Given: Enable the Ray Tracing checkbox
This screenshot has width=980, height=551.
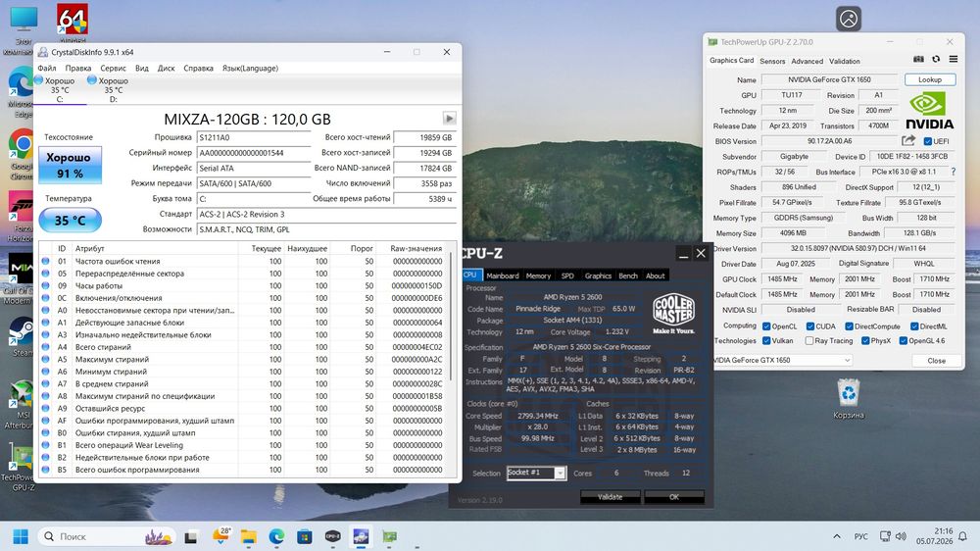Looking at the screenshot, I should tap(809, 341).
